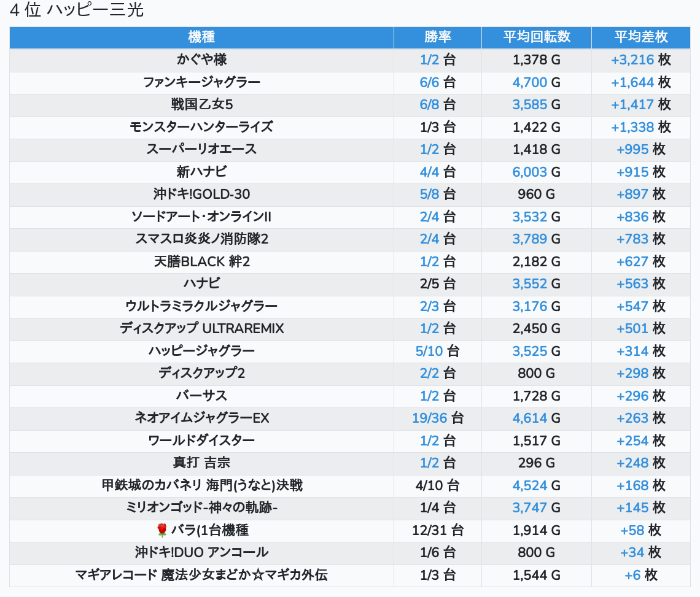
Task: Click the +6 枚 difference value
Action: click(x=641, y=576)
